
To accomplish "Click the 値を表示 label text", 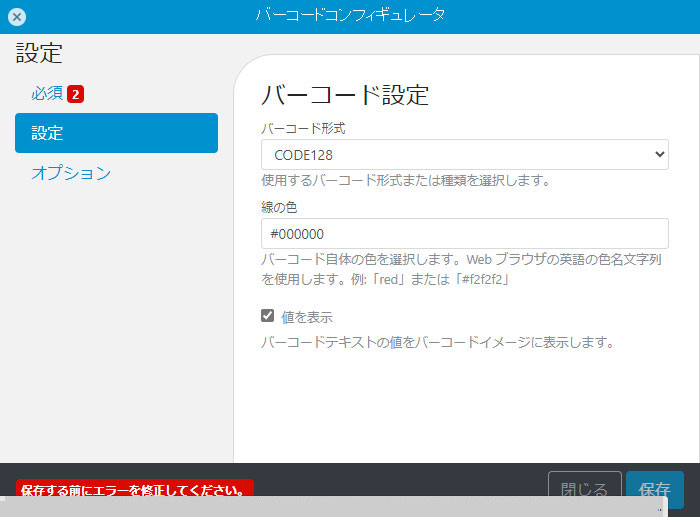I will 307,317.
